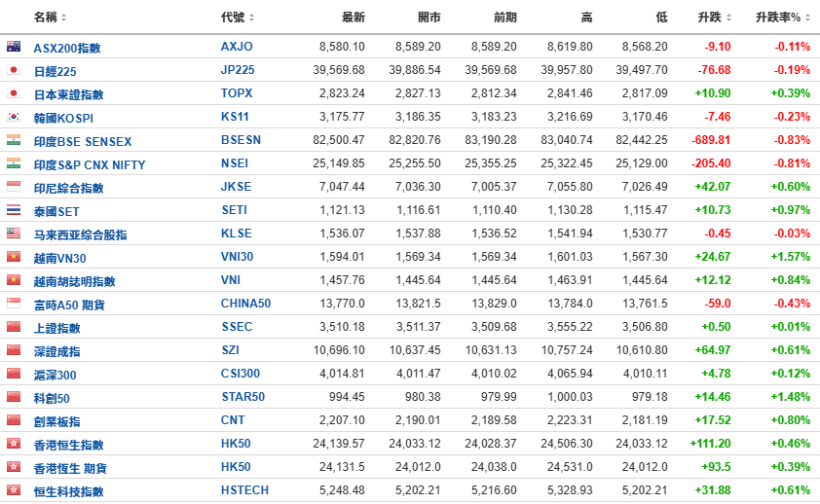The image size is (820, 504).
Task: Click the Thailand flag icon next to 泰國SET
Action: [x=14, y=210]
